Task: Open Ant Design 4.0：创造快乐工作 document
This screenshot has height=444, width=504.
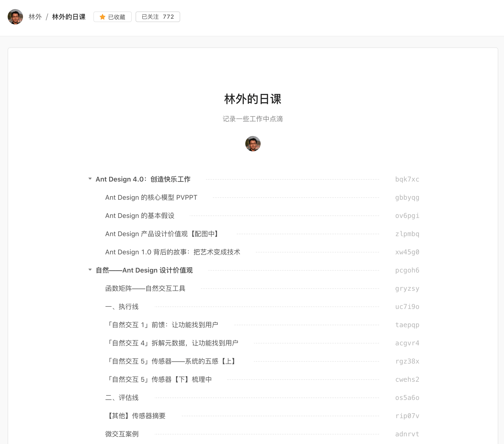Action: (x=143, y=179)
